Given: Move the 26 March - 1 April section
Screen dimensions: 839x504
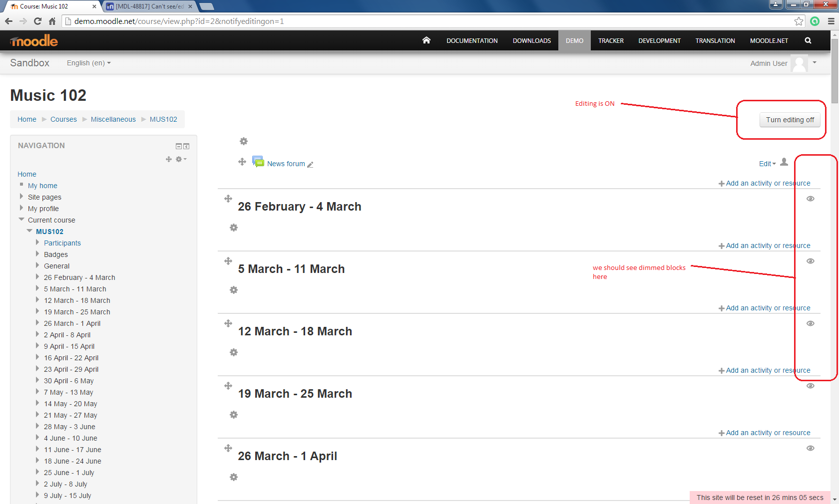Looking at the screenshot, I should [x=228, y=448].
